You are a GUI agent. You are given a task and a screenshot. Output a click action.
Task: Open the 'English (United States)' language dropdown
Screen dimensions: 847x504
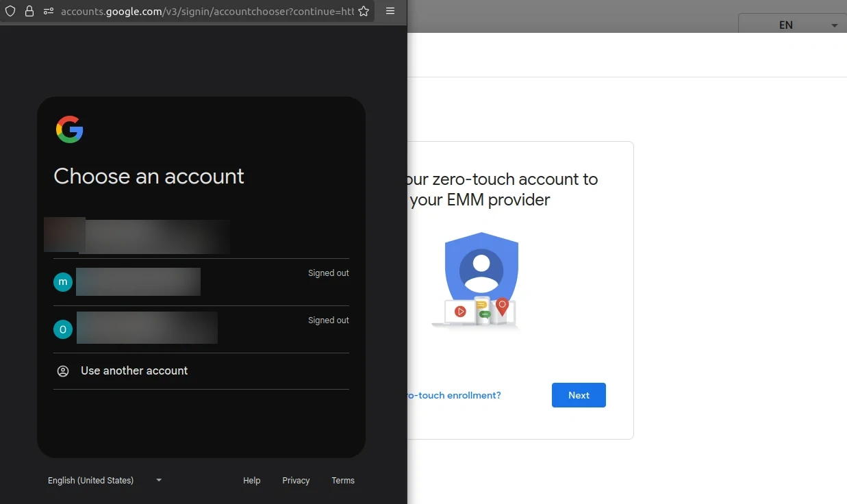pyautogui.click(x=103, y=480)
